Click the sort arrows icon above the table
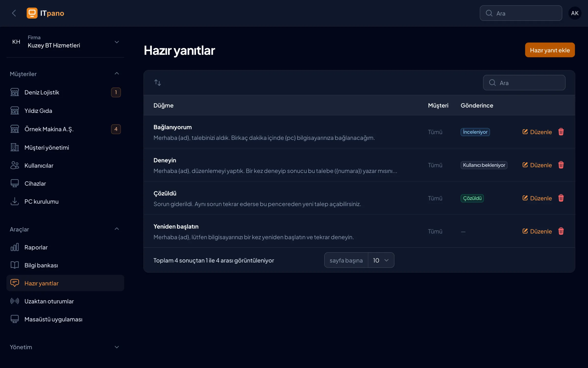 tap(158, 83)
